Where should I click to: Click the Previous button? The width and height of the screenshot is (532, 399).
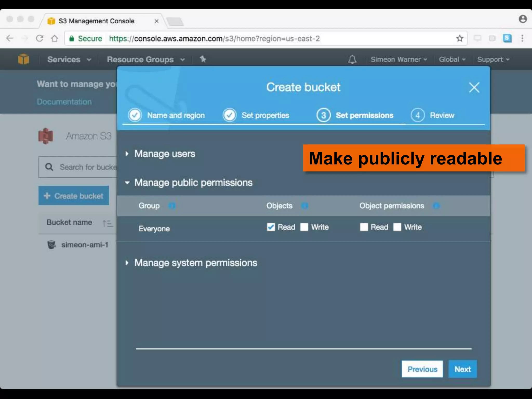422,369
